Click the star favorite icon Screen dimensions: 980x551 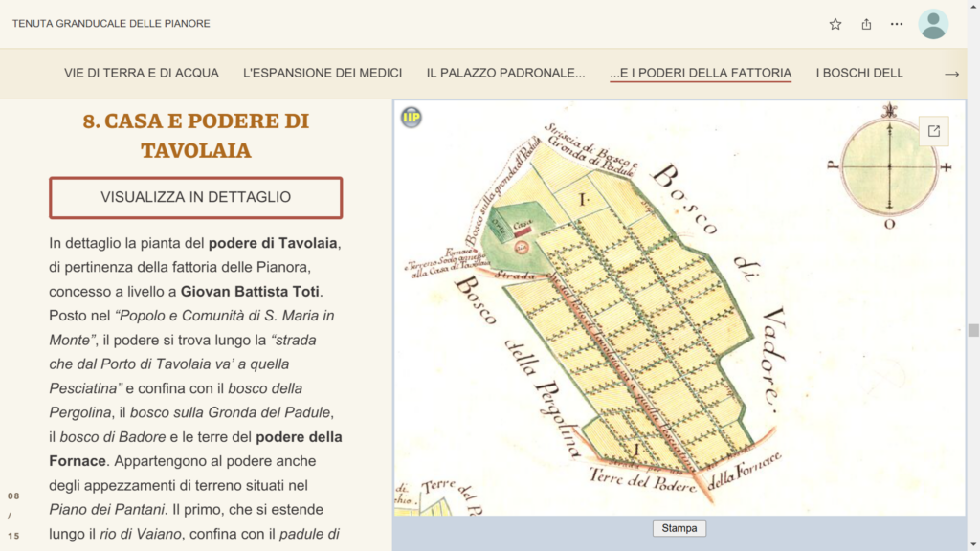click(835, 24)
